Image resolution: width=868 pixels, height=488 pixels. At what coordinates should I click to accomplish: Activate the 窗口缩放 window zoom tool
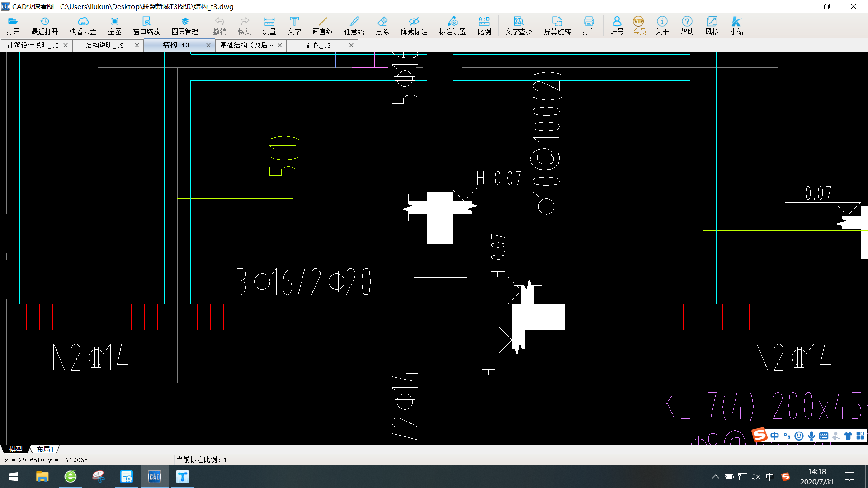[x=146, y=26]
